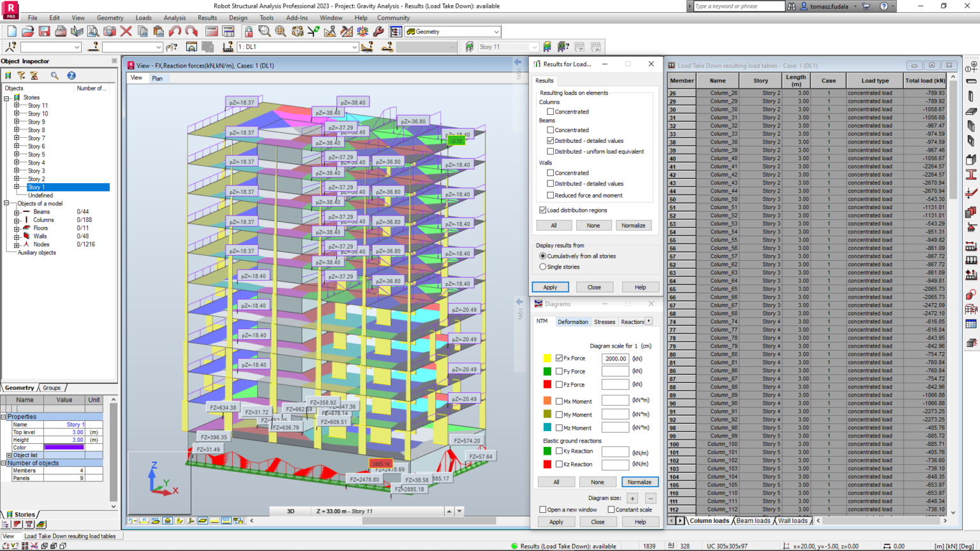Open the load case 1 : DL1 dropdown
This screenshot has height=551, width=980.
pyautogui.click(x=354, y=47)
